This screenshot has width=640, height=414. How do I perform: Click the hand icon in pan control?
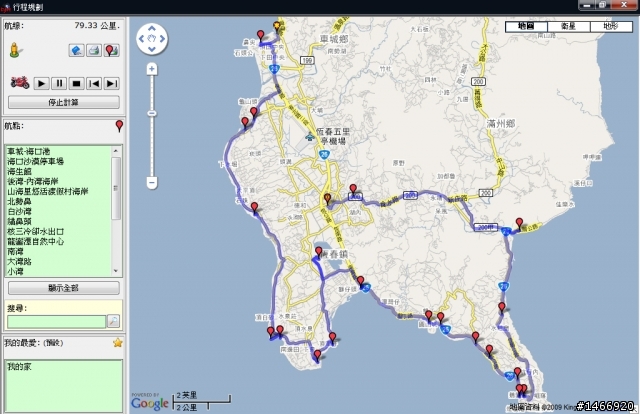[x=152, y=39]
